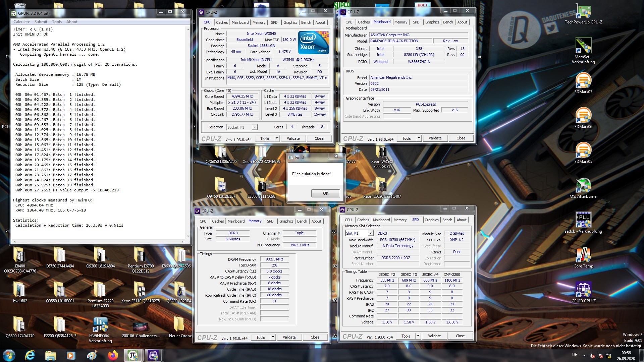Viewport: 644px width, 362px height.
Task: Open E2200 Q838A126-3 folder
Action: click(60, 327)
